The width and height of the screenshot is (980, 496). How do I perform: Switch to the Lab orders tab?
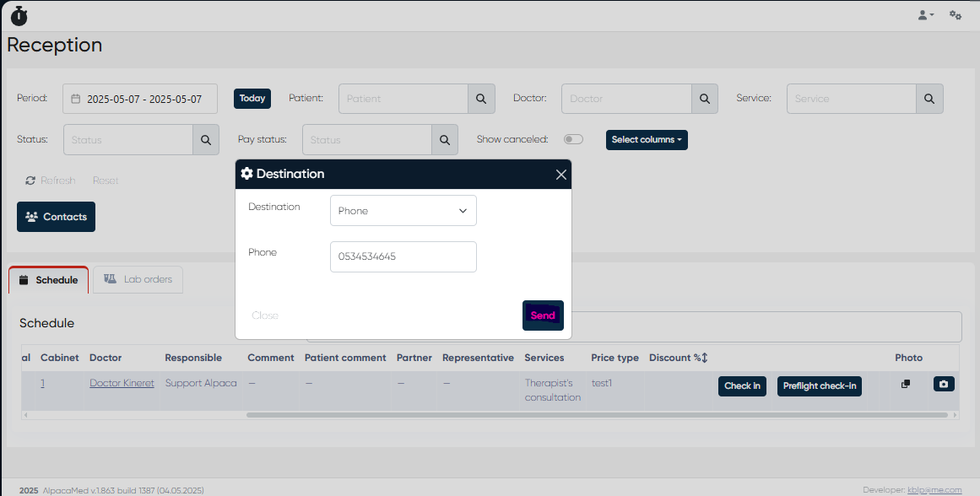pyautogui.click(x=138, y=280)
